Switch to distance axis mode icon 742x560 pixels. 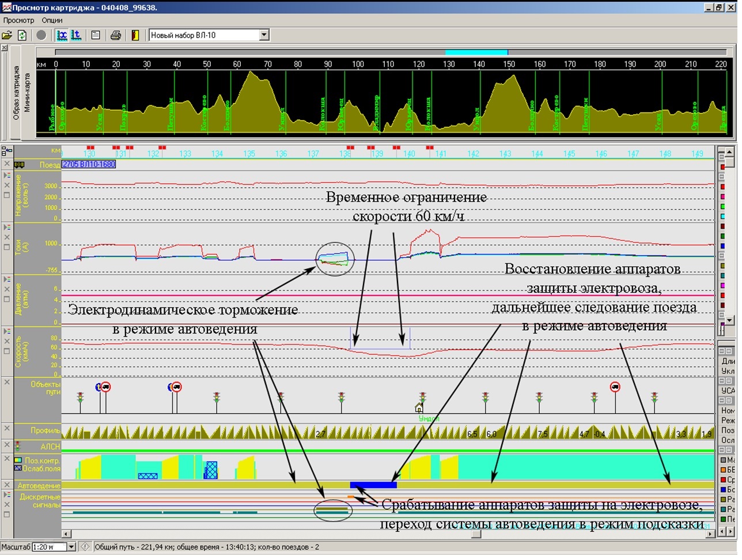pos(62,35)
